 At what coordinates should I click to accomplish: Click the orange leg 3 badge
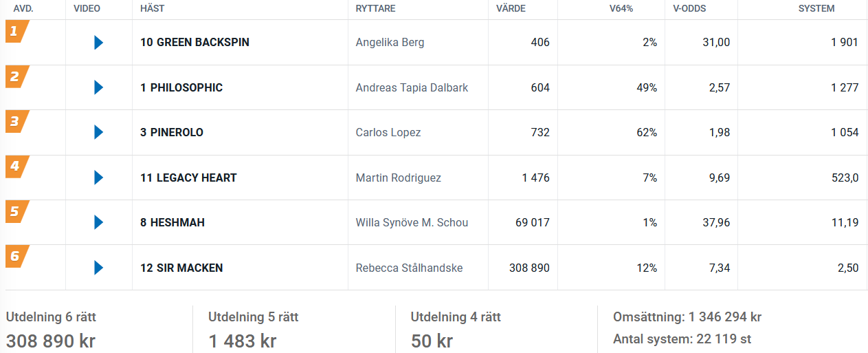(16, 121)
